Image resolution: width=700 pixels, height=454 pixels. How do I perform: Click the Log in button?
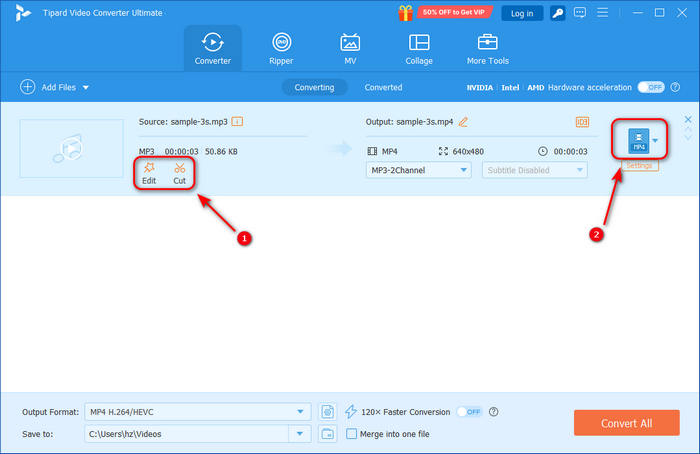tap(522, 13)
